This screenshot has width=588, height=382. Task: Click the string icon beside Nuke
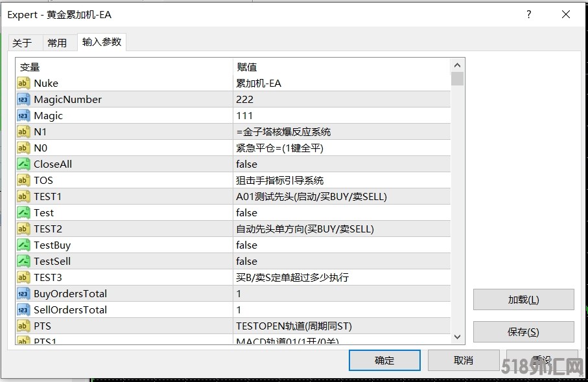[23, 84]
